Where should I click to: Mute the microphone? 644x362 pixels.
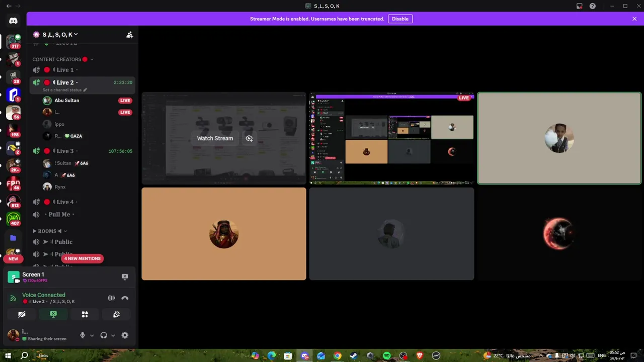pyautogui.click(x=83, y=335)
